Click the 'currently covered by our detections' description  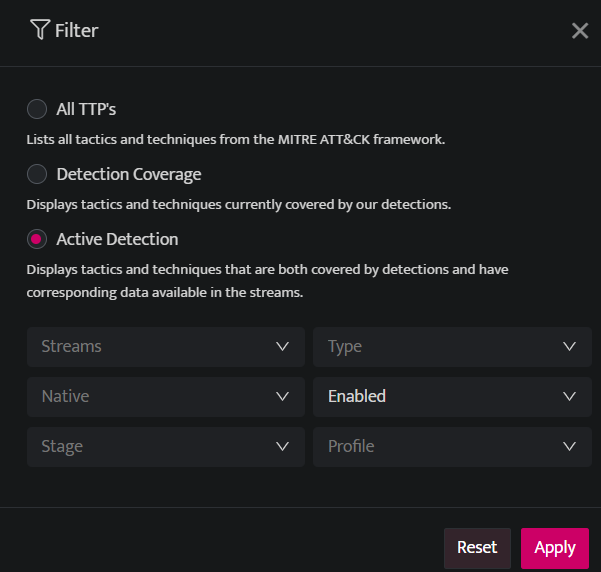[x=238, y=205]
